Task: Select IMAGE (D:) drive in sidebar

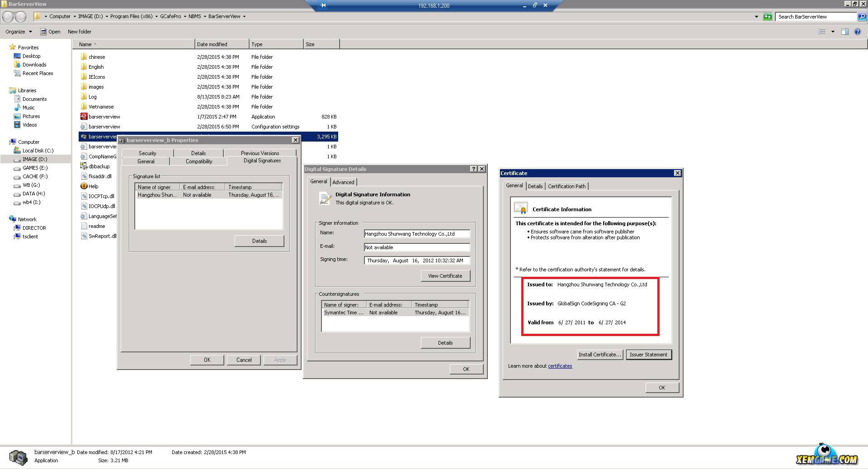Action: (x=35, y=159)
